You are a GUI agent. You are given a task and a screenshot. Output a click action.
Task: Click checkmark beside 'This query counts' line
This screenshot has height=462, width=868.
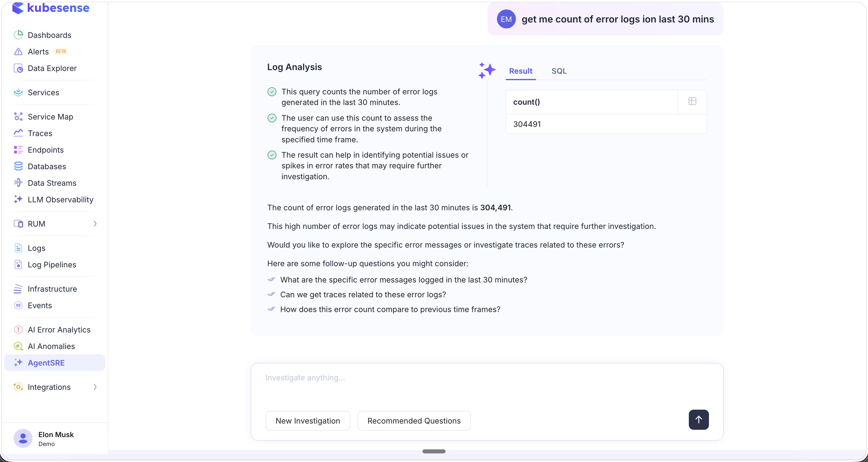pos(272,91)
